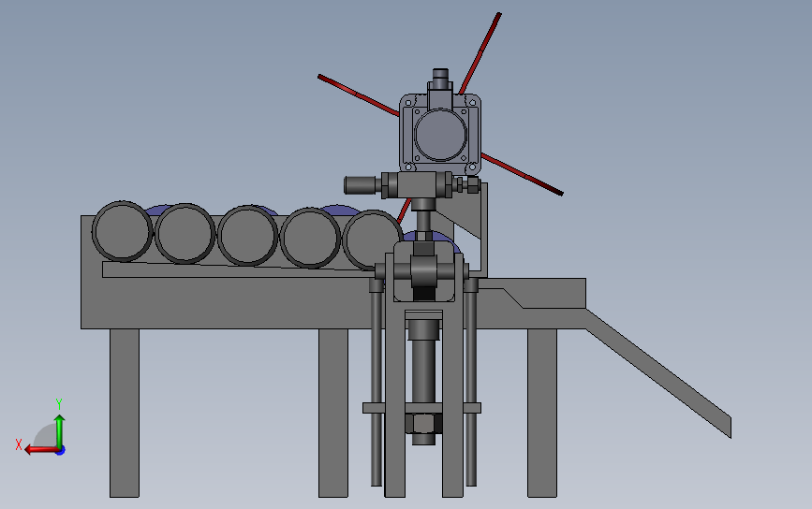Select the red blade pointing to the lower right
Image resolution: width=812 pixels, height=509 pixels.
point(522,174)
